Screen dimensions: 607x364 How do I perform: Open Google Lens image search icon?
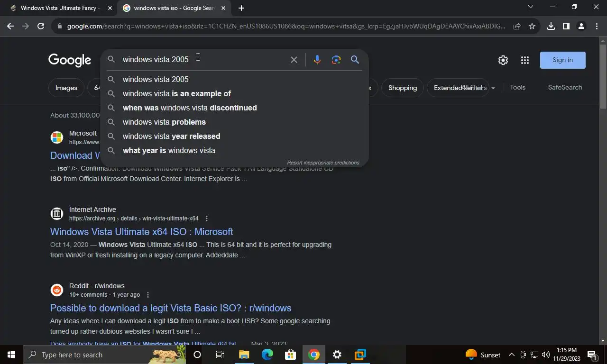[336, 60]
